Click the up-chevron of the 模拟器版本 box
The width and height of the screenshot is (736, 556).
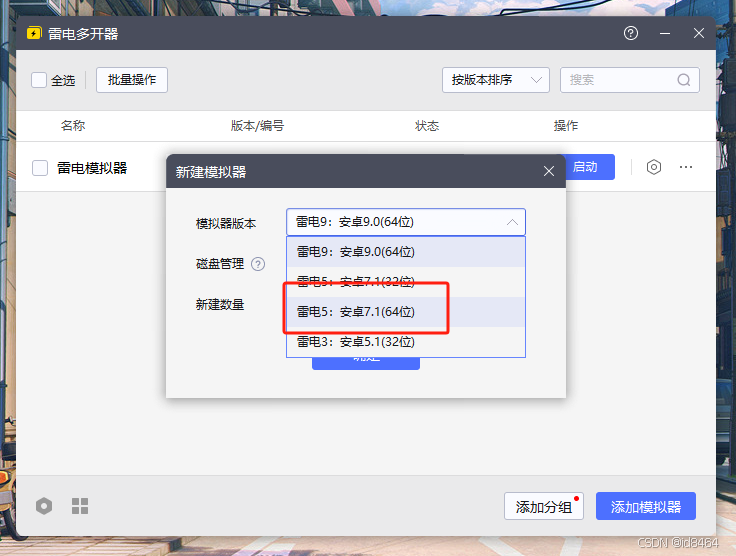tap(512, 222)
